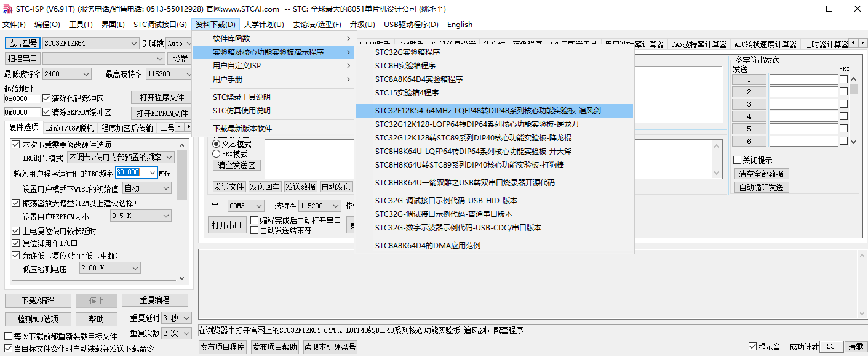The height and width of the screenshot is (356, 868).
Task: Enable 编程完成后自动打开串口
Action: click(254, 220)
